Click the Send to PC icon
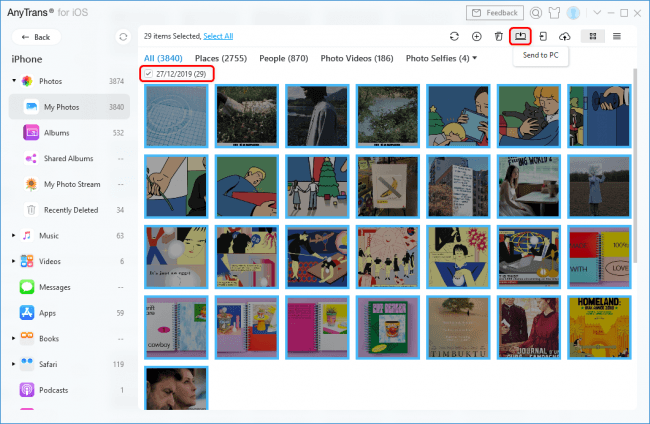This screenshot has height=424, width=650. coord(520,35)
